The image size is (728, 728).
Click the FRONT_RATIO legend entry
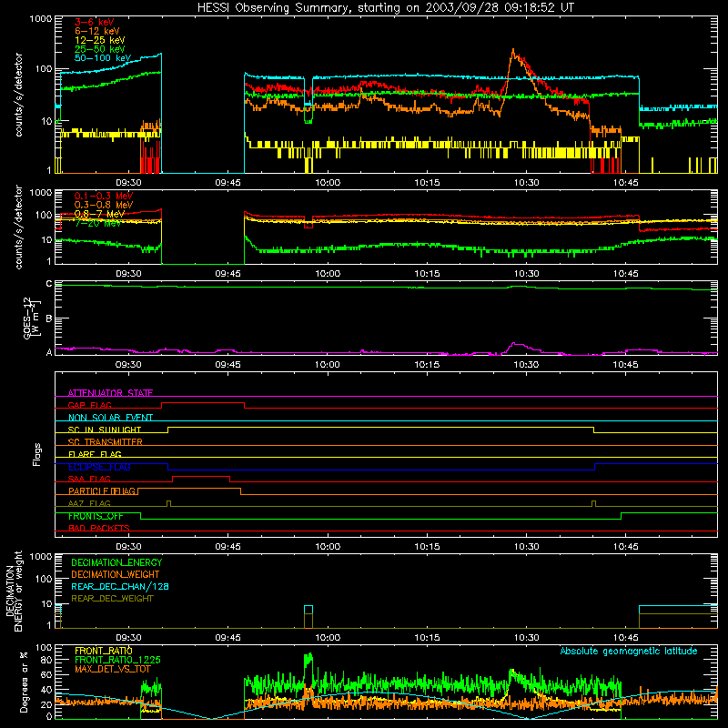pyautogui.click(x=103, y=651)
